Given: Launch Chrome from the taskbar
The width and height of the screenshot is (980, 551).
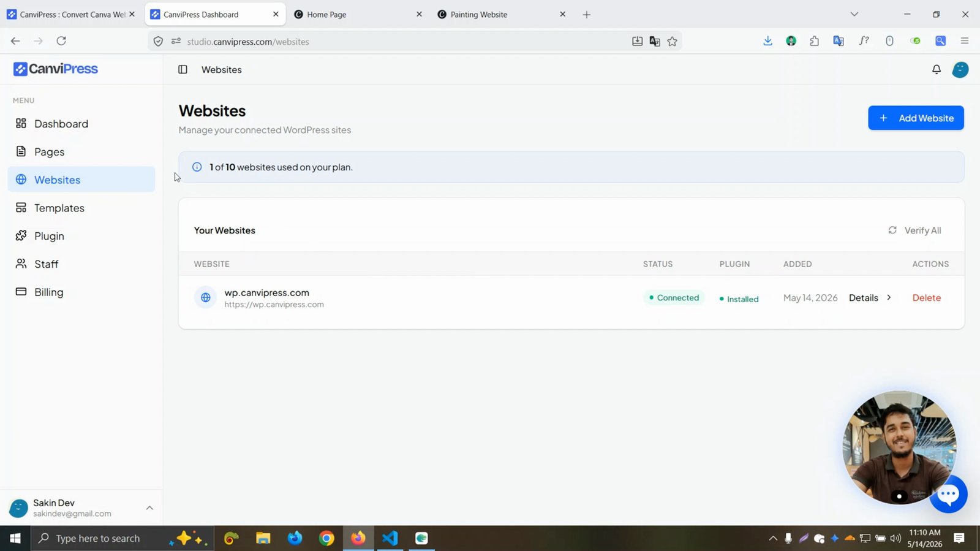Looking at the screenshot, I should 326,538.
